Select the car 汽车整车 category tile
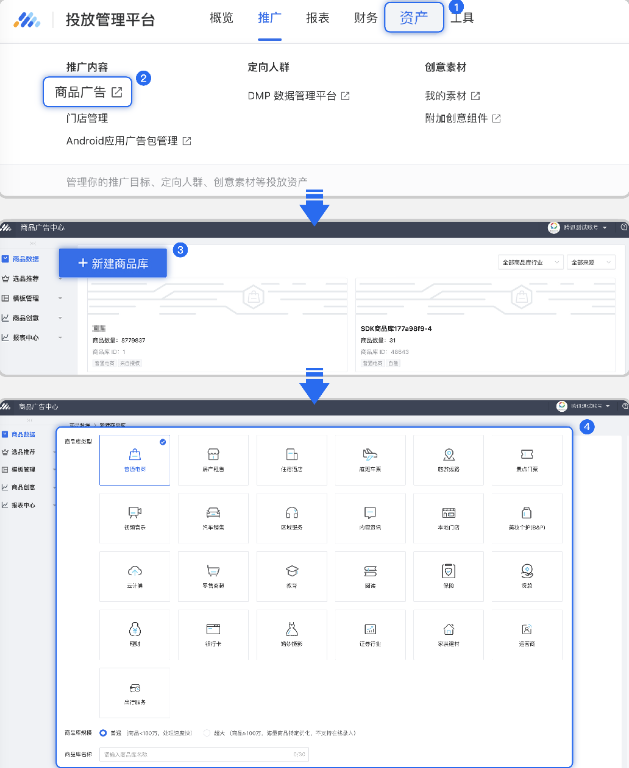 click(x=213, y=519)
